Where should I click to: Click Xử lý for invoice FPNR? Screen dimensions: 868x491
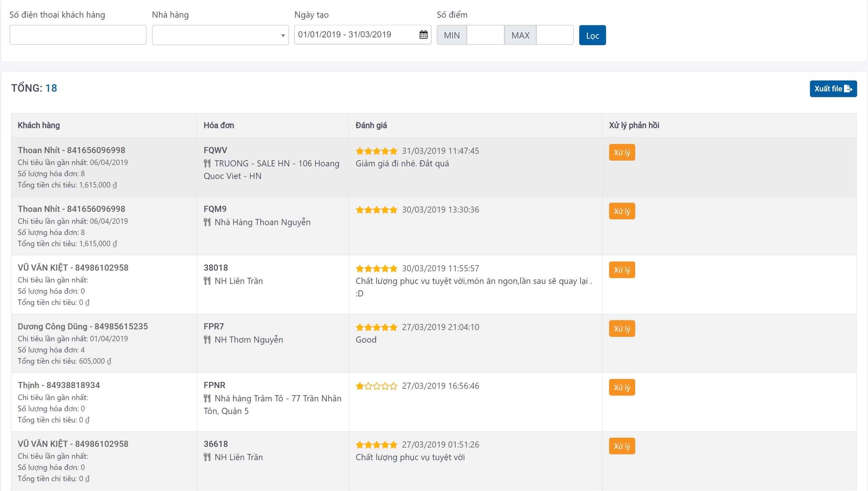[622, 387]
